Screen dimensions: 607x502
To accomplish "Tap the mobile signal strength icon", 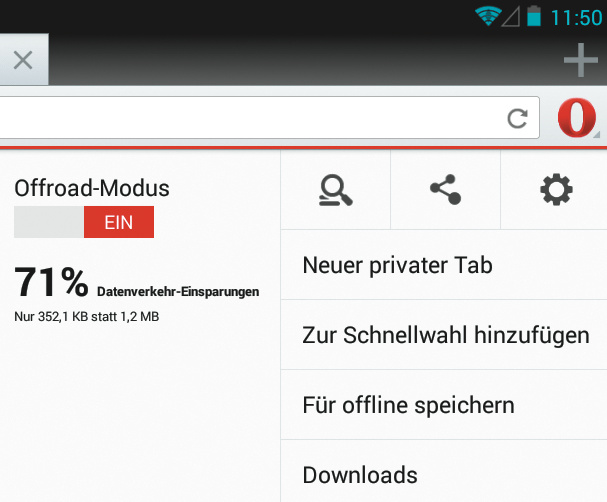I will (x=511, y=17).
